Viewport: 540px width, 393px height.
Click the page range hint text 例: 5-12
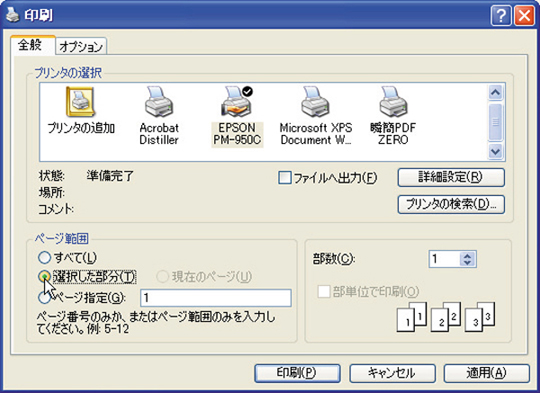coord(108,329)
